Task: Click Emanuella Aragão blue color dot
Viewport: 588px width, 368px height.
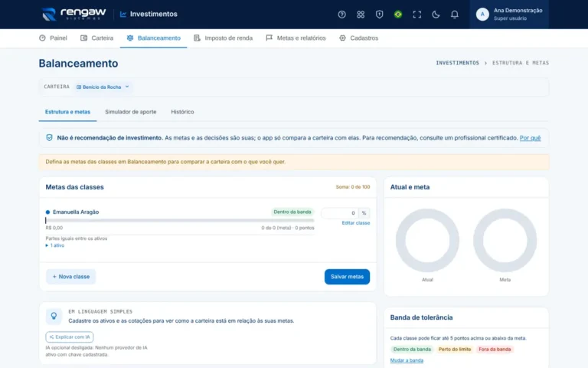Action: 47,212
